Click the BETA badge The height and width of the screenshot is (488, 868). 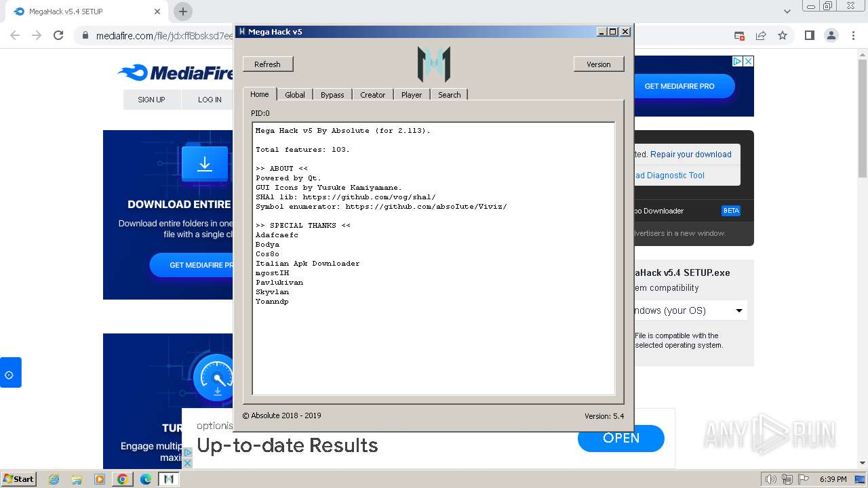(731, 211)
